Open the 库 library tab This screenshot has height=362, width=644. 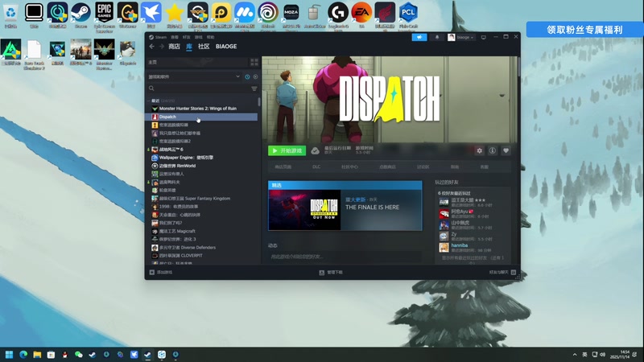(189, 47)
